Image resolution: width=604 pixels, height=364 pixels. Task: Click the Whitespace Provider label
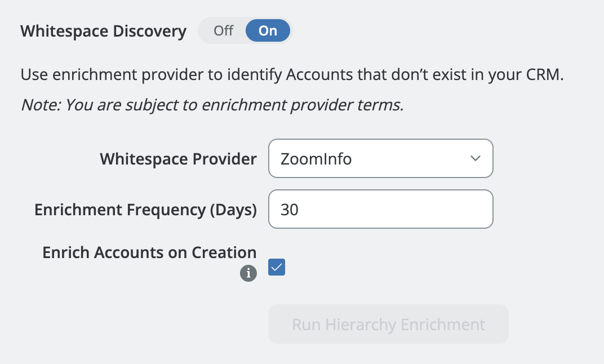[178, 159]
